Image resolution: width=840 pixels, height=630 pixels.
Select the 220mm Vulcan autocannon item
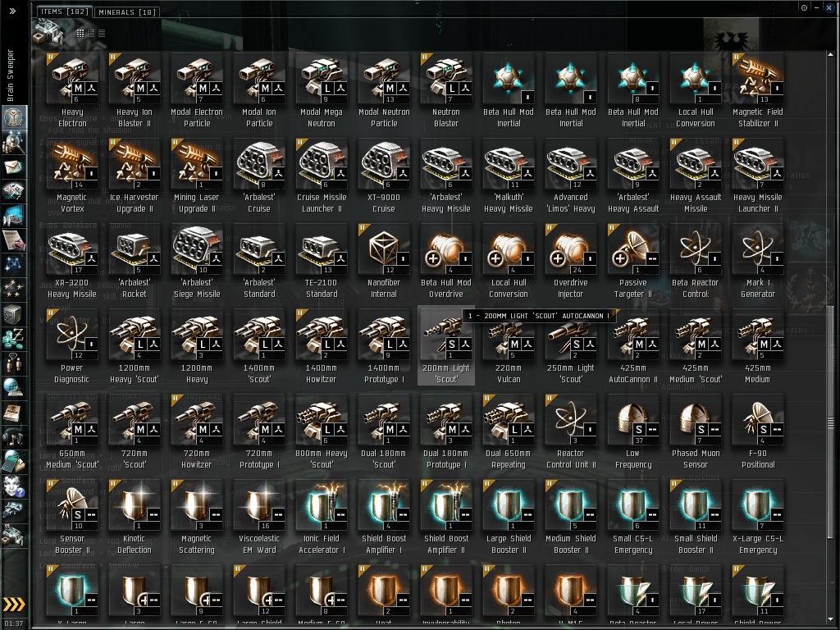pos(509,347)
